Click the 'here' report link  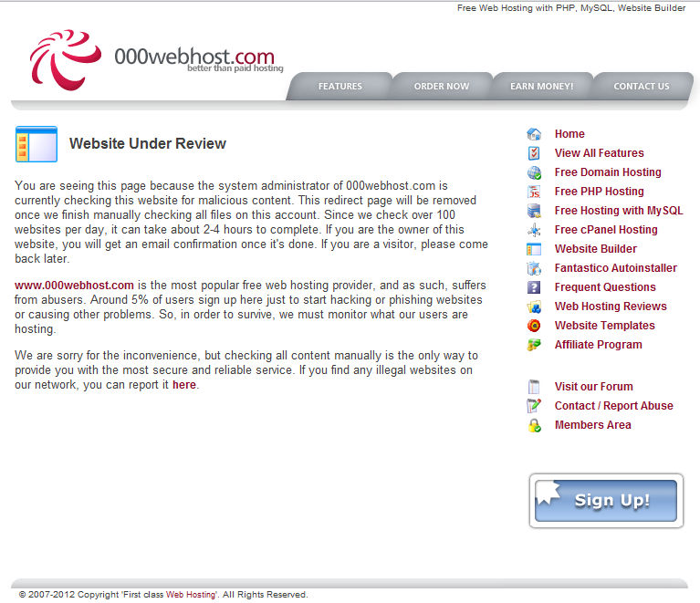point(184,385)
